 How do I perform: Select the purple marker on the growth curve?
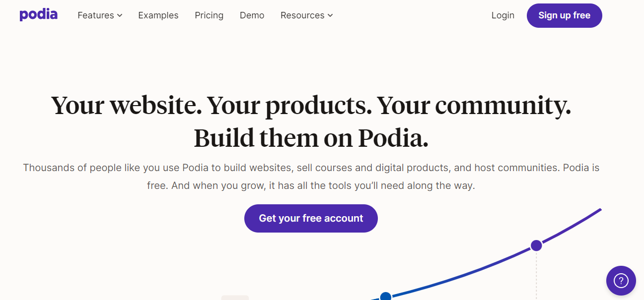536,245
